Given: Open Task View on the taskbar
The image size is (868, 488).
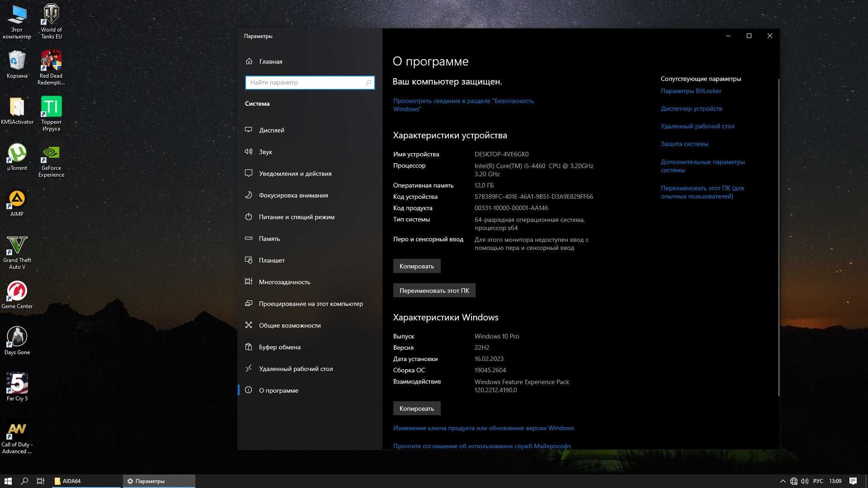Looking at the screenshot, I should (x=41, y=481).
